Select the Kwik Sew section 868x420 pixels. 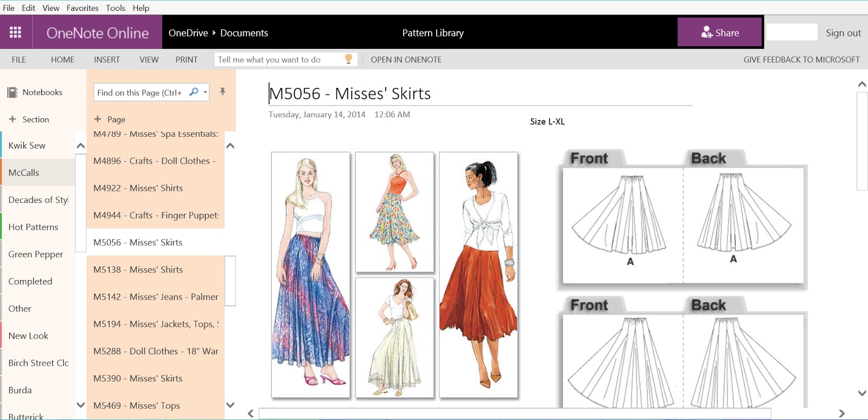point(38,145)
